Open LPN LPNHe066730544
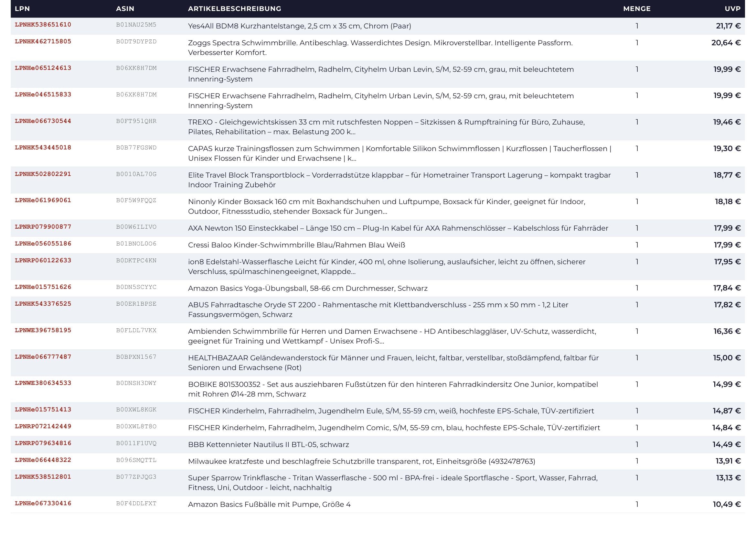This screenshot has width=756, height=535. tap(43, 121)
